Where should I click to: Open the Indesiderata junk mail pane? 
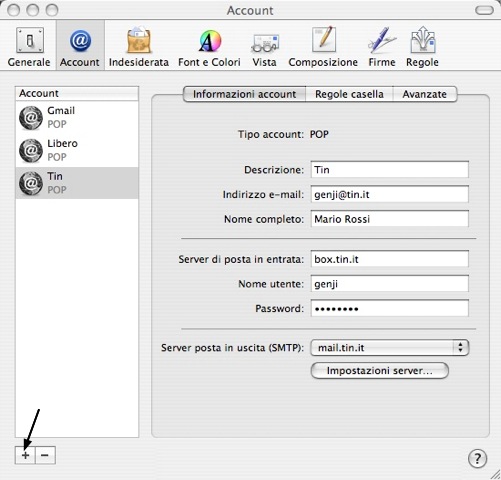(x=139, y=47)
